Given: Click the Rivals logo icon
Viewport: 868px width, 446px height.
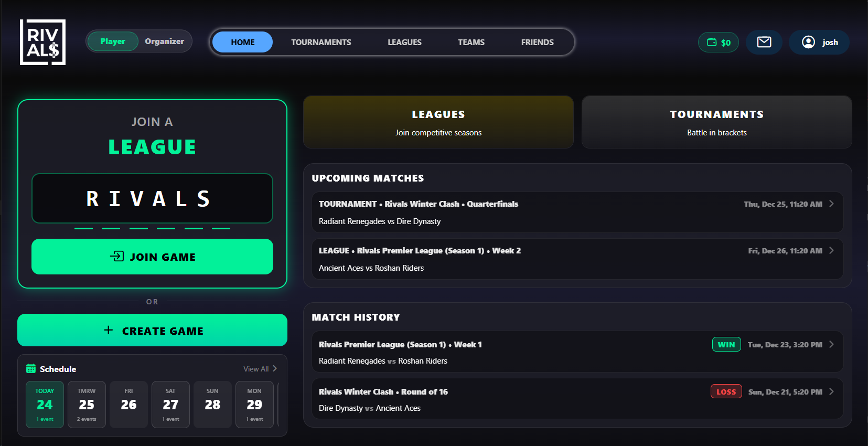Looking at the screenshot, I should (x=42, y=42).
